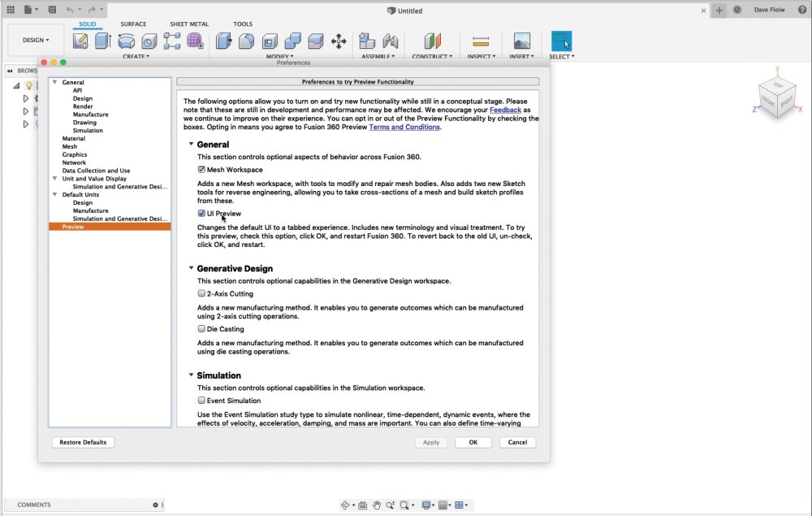Open the Measure ruler icon under Inspect
The height and width of the screenshot is (516, 812).
(481, 41)
